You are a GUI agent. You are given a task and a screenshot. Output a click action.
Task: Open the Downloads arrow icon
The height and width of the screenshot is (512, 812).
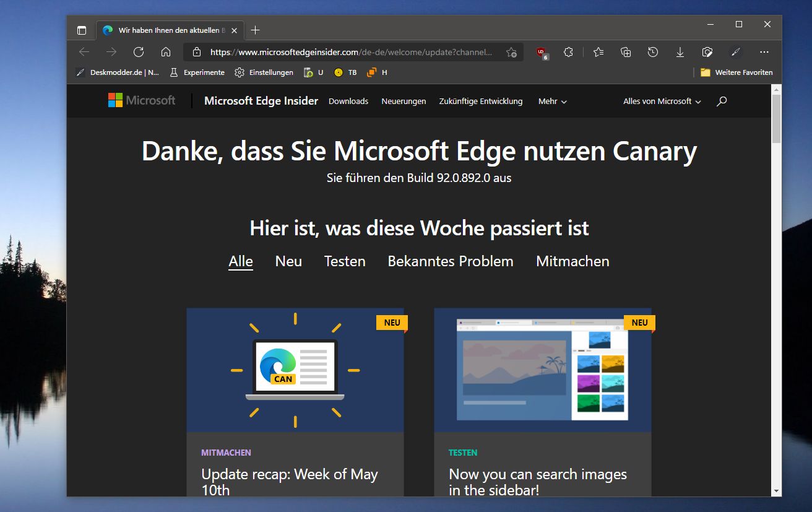pos(680,52)
